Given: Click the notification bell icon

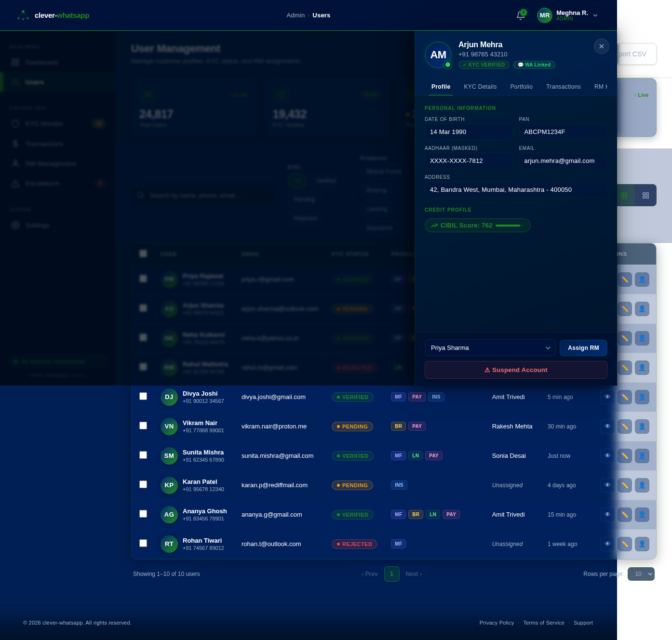Looking at the screenshot, I should point(520,15).
